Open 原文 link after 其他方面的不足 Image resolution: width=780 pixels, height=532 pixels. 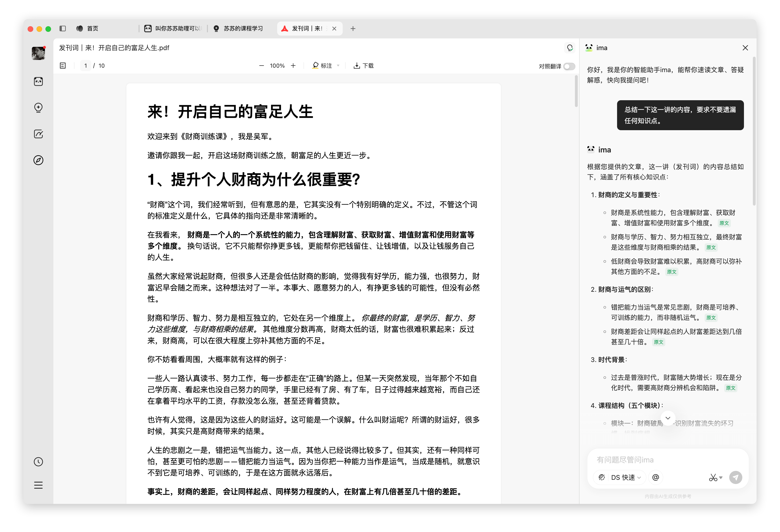tap(672, 272)
